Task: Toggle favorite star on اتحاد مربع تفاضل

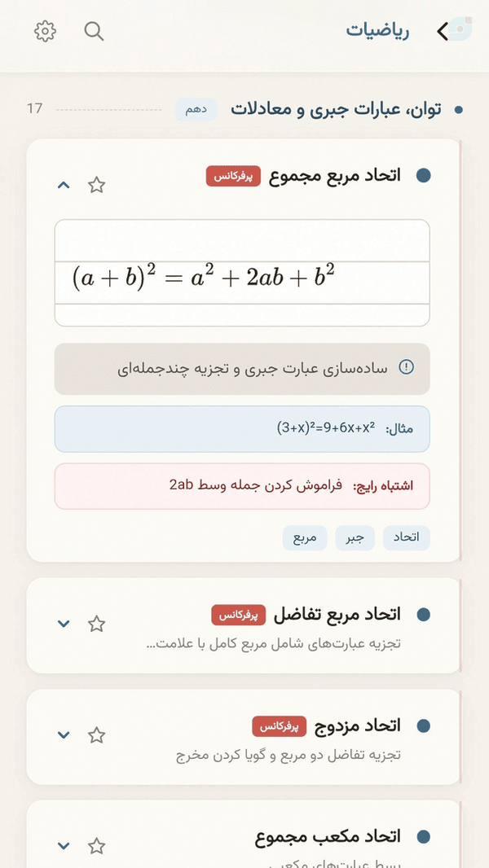Action: [x=96, y=624]
